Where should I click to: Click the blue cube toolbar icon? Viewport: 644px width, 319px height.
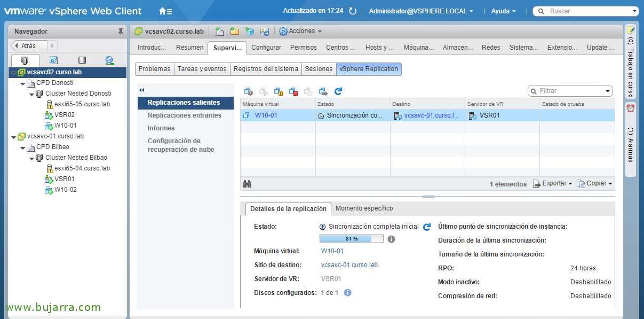click(x=250, y=32)
